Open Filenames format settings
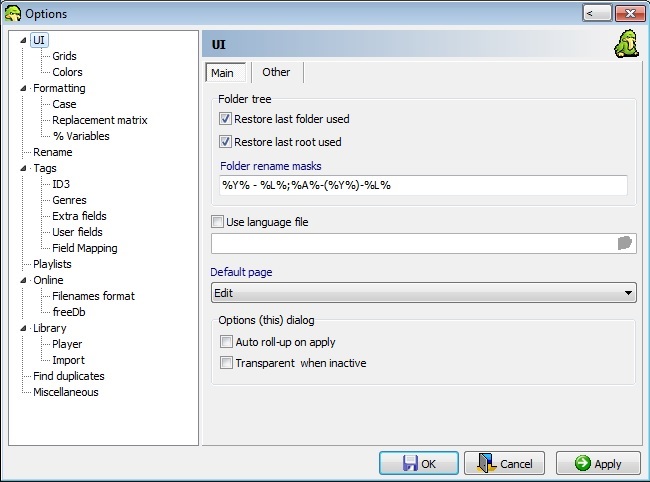The image size is (650, 482). click(x=93, y=296)
